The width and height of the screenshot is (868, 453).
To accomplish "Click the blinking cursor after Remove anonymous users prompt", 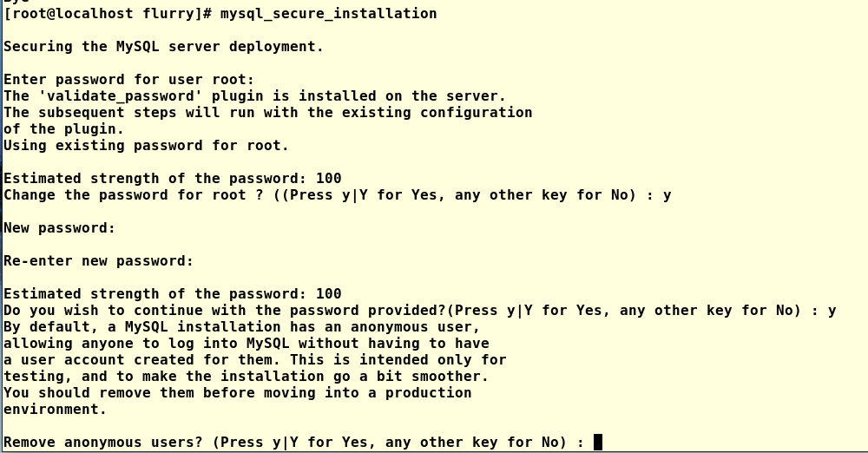I will (597, 443).
